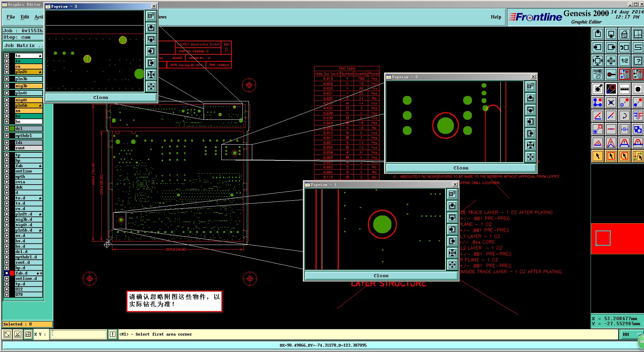Click the exclamation mark icon by coordinate field

coord(113,334)
